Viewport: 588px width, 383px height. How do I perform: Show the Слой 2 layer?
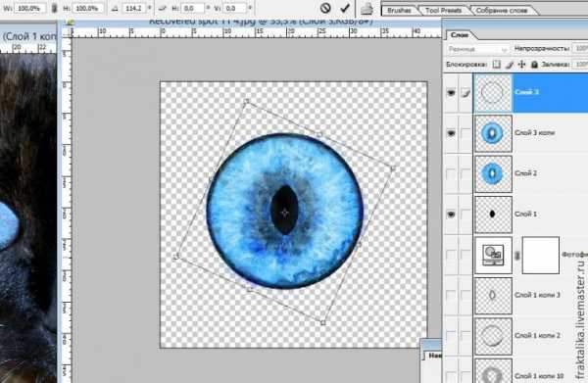[451, 173]
